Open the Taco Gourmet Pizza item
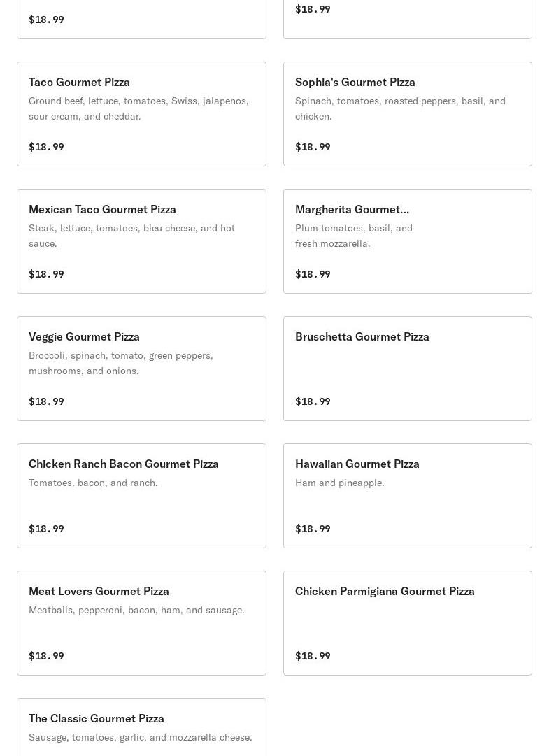The image size is (549, 756). coord(141,114)
